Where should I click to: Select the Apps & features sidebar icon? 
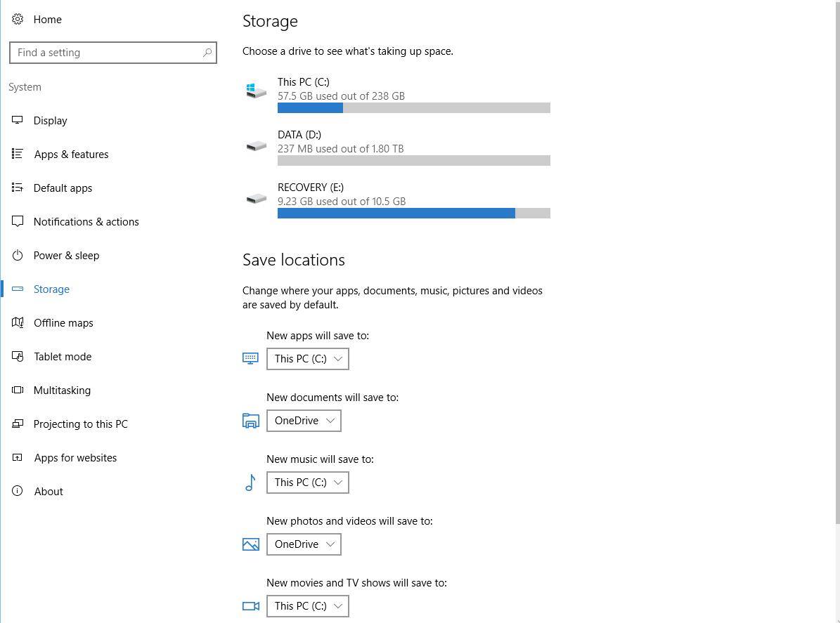point(18,154)
